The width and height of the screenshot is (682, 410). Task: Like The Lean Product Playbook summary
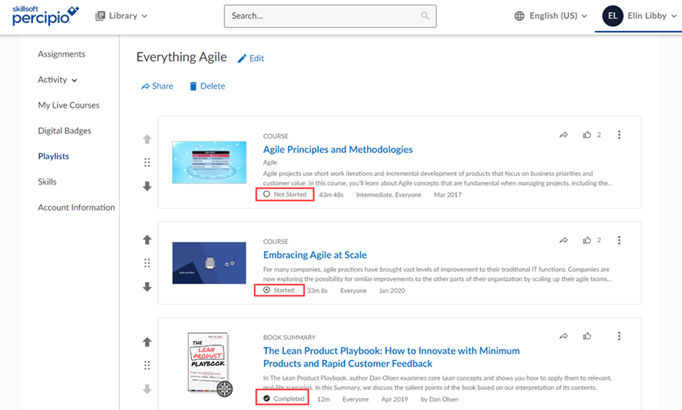[587, 336]
